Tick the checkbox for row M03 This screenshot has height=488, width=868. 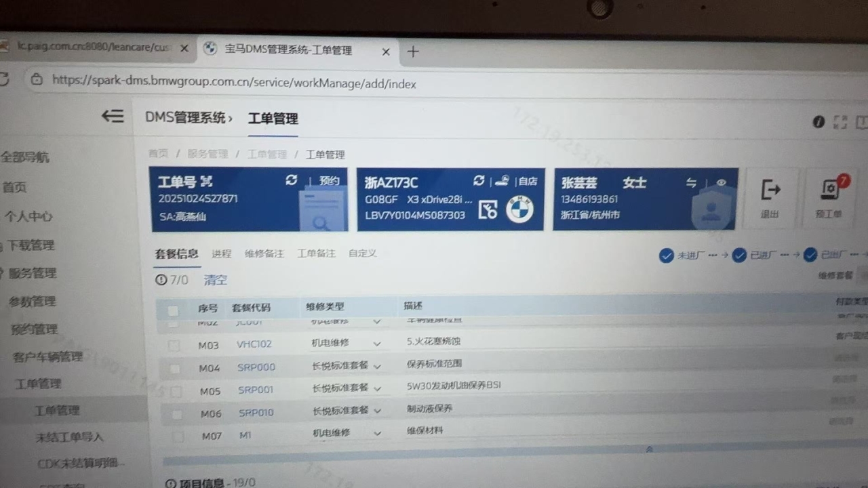[174, 346]
